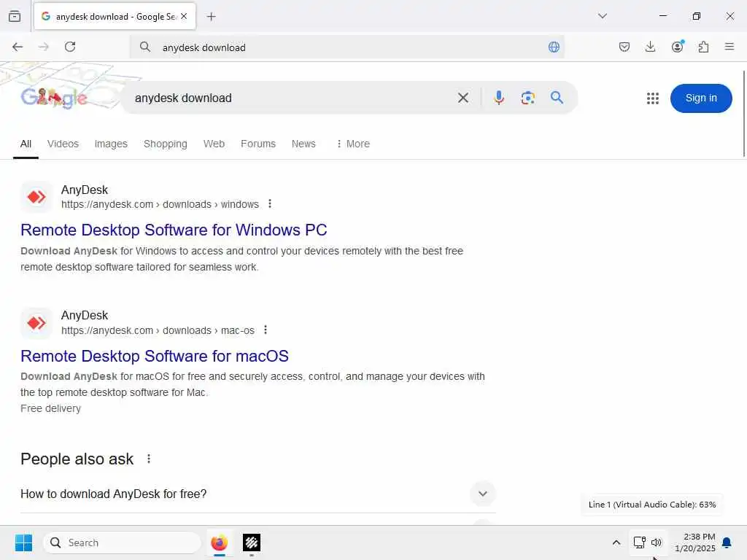The width and height of the screenshot is (747, 560).
Task: Open the Windows Start menu
Action: tap(23, 542)
